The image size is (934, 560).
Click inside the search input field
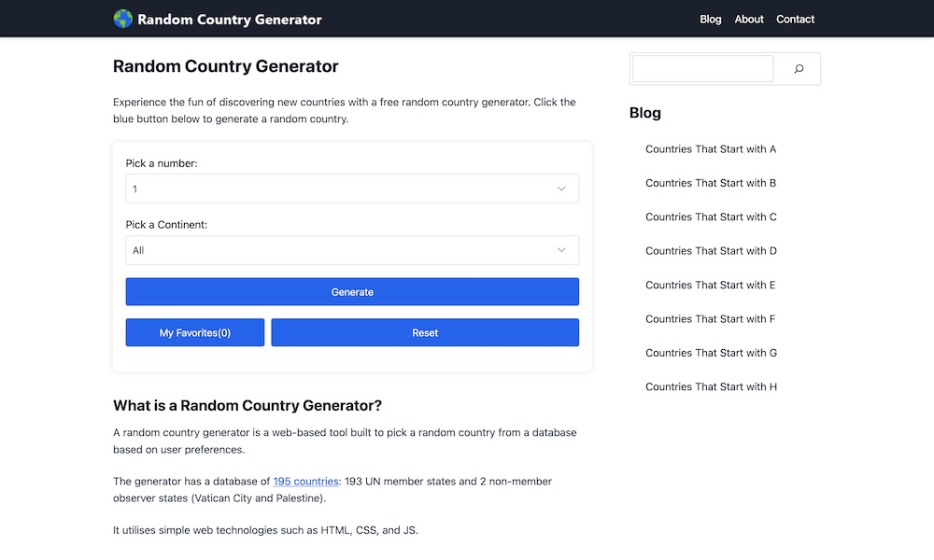coord(702,68)
